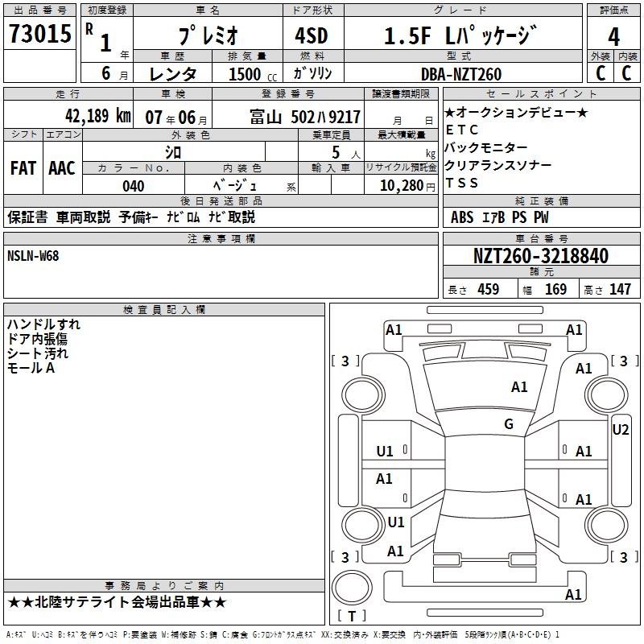This screenshot has width=644, height=644.
Task: Click the height value 147
Action: [x=620, y=289]
